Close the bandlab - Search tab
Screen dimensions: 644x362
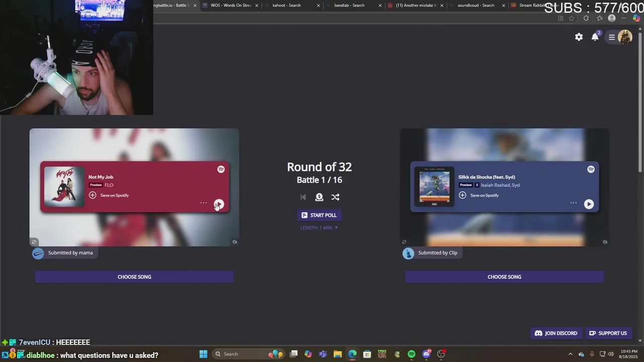coord(380,6)
